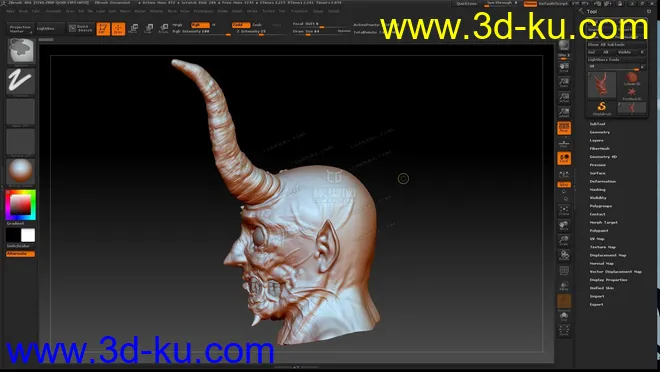The image size is (660, 372).
Task: Toggle Persp perspective button
Action: tap(564, 128)
